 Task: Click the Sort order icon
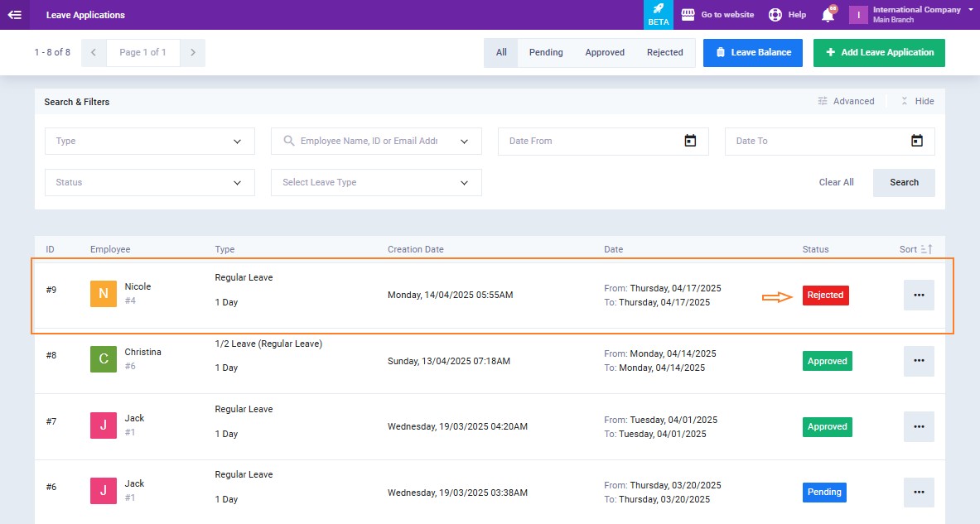926,249
